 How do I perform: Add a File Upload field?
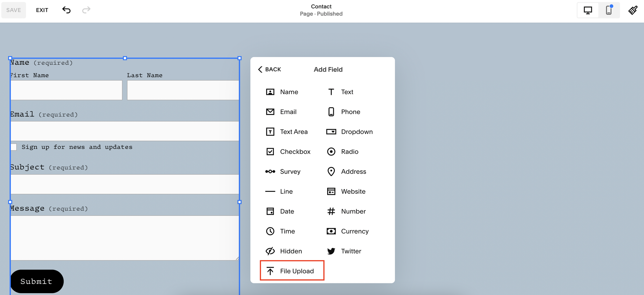(292, 271)
